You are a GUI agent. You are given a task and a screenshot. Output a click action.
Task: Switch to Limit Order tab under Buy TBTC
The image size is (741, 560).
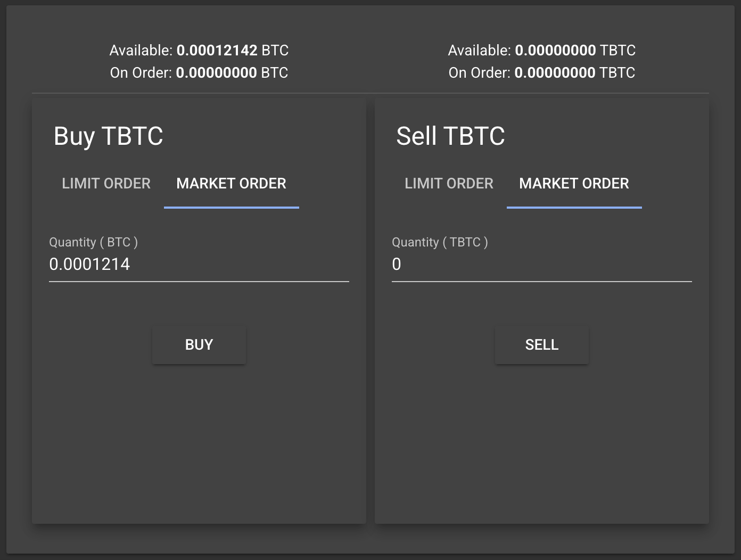[x=106, y=184]
